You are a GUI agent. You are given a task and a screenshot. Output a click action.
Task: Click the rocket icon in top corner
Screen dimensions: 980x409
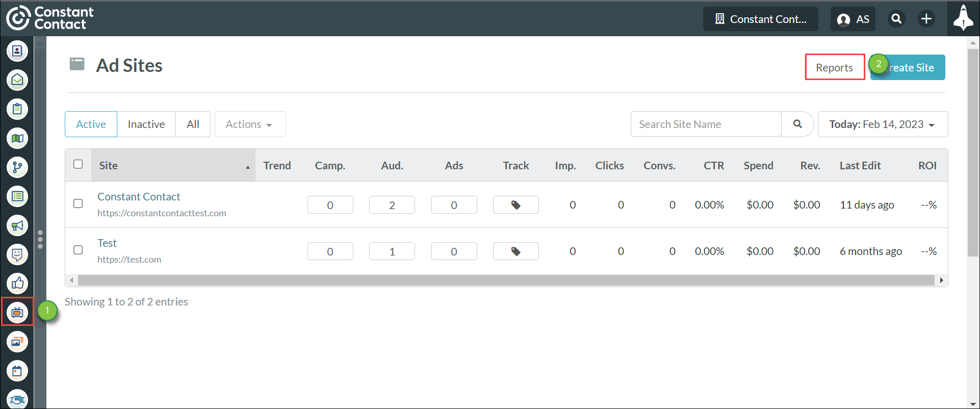[x=963, y=18]
